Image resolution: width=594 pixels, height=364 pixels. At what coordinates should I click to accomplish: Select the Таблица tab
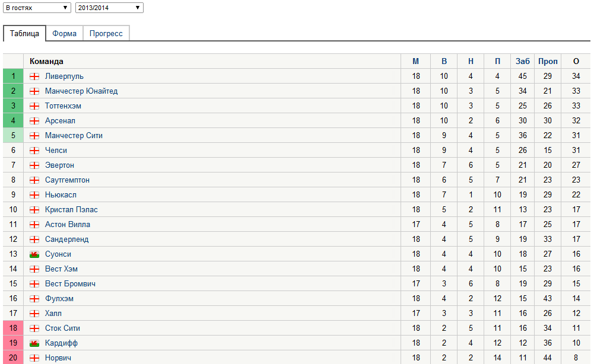pyautogui.click(x=24, y=33)
